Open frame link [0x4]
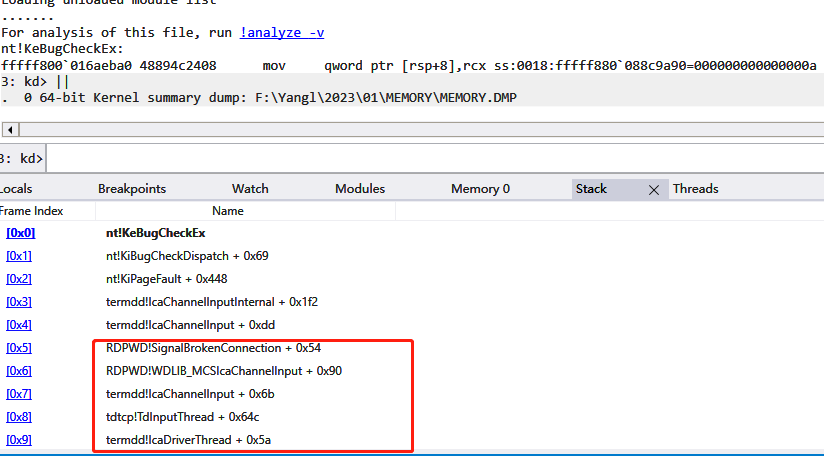 19,326
